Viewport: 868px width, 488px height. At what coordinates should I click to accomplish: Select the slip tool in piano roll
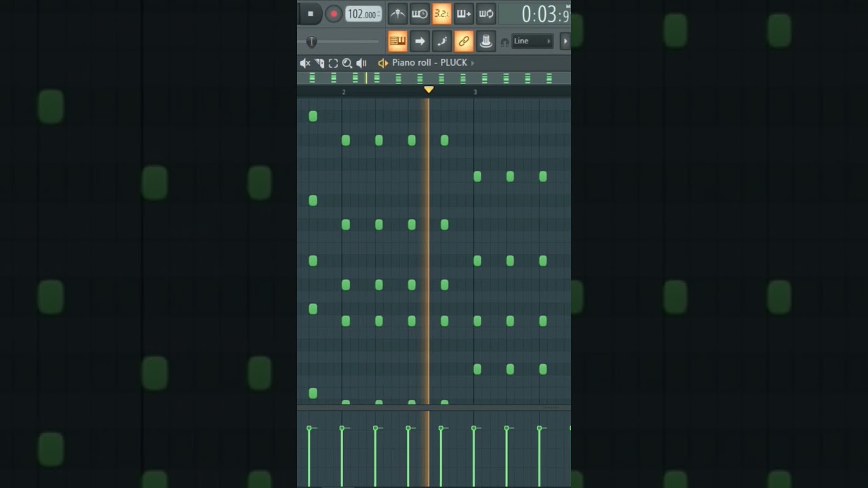click(319, 63)
